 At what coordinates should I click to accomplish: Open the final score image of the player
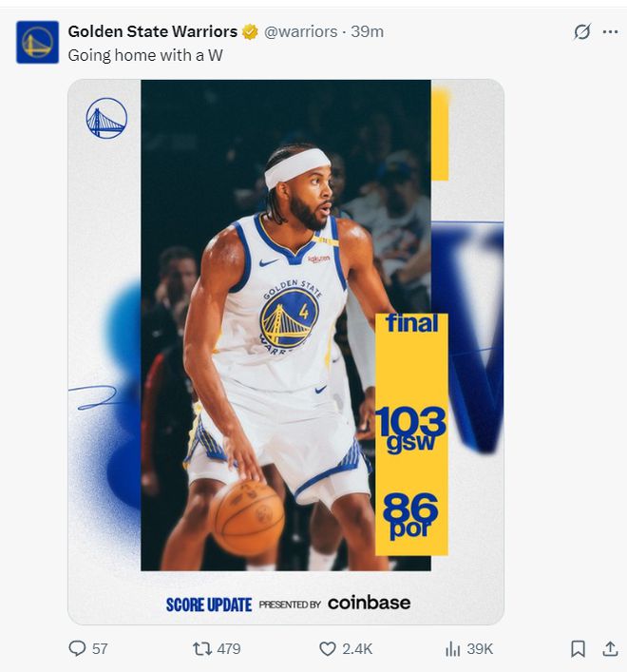point(286,352)
